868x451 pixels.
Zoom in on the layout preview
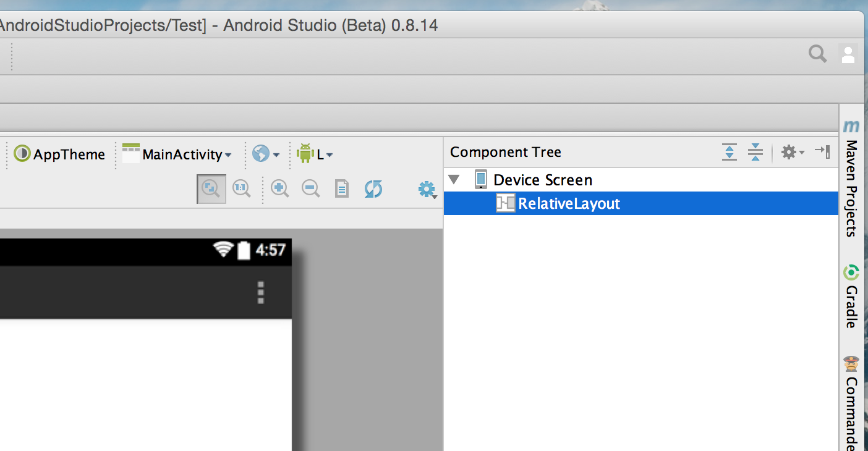[279, 188]
